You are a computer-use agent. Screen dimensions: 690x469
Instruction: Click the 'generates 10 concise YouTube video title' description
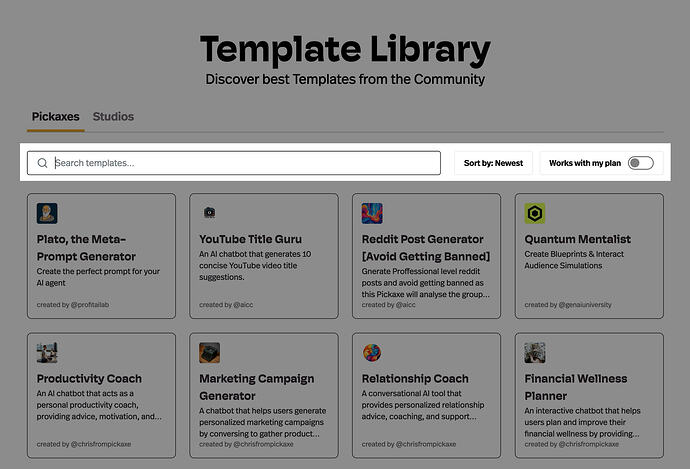click(x=255, y=266)
